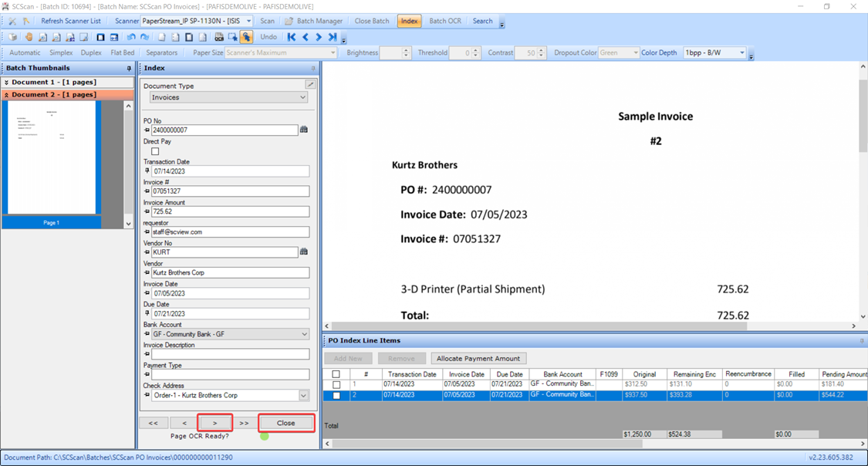The height and width of the screenshot is (466, 868).
Task: Check the box for line item 1
Action: tap(336, 384)
